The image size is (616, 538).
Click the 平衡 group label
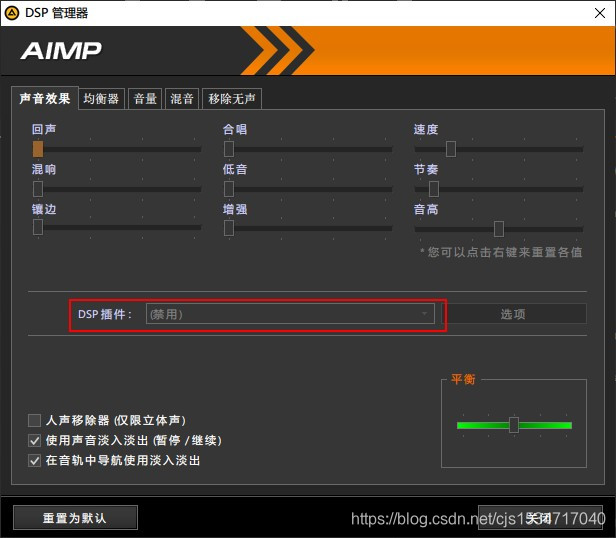pyautogui.click(x=463, y=379)
